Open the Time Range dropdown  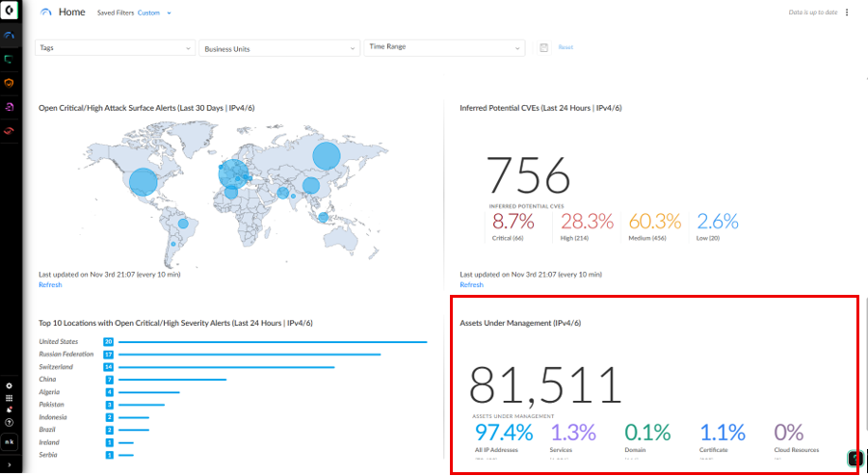click(x=444, y=47)
